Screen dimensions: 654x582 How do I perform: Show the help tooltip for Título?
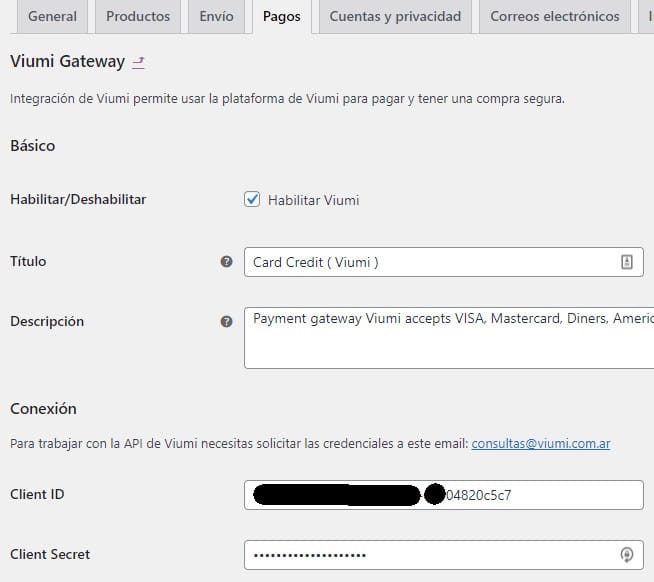pos(226,262)
